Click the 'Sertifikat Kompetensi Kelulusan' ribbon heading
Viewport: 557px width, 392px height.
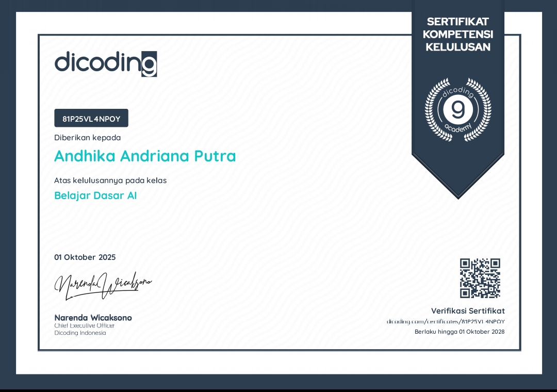click(458, 35)
